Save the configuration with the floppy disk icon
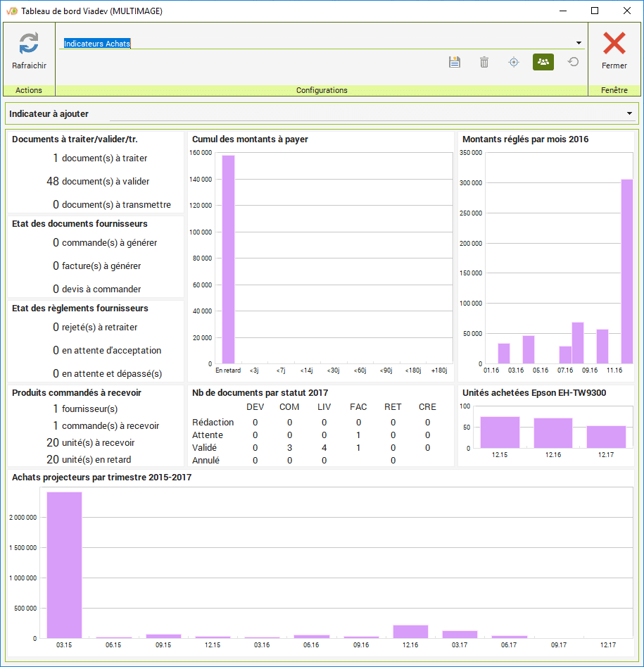The width and height of the screenshot is (644, 667). click(455, 62)
